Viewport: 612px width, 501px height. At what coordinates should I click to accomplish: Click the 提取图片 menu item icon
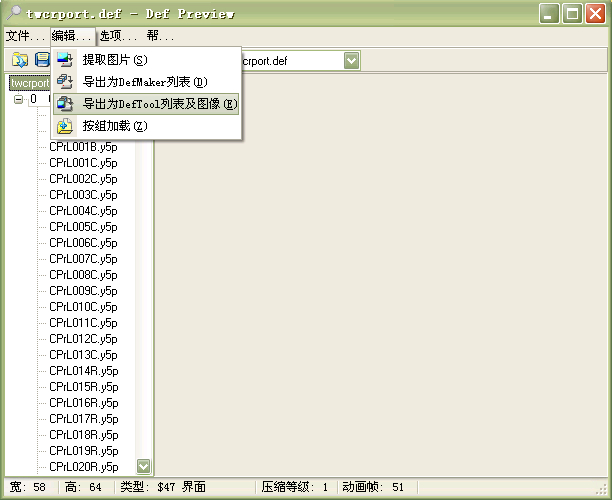(65, 60)
